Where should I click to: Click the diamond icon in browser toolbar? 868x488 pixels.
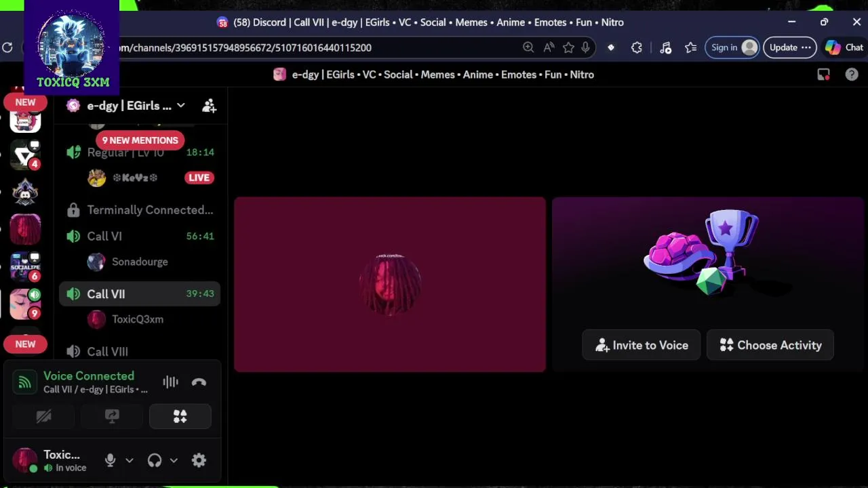pyautogui.click(x=611, y=47)
